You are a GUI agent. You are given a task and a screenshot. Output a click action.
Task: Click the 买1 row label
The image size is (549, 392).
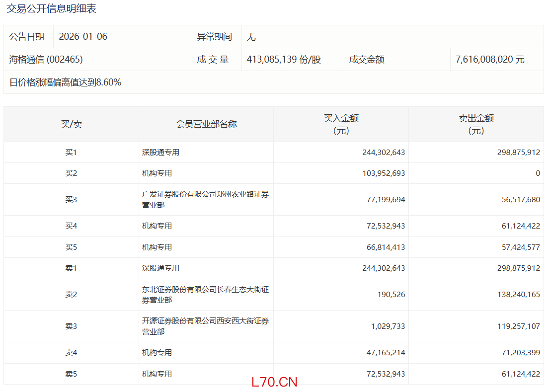(x=71, y=153)
